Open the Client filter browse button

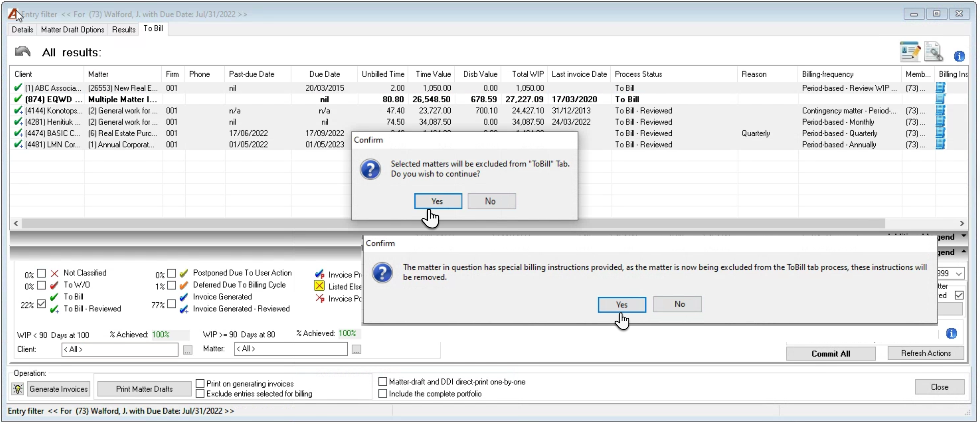click(188, 350)
